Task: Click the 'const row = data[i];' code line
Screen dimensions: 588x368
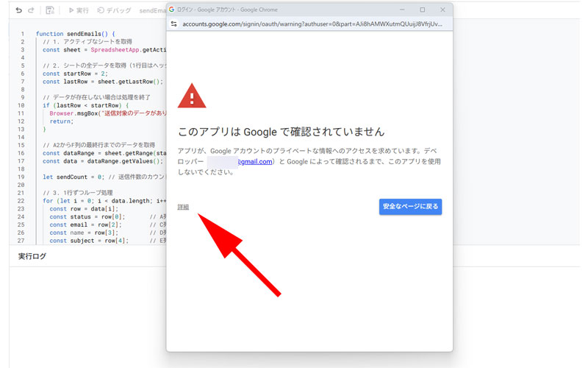Action: 84,209
